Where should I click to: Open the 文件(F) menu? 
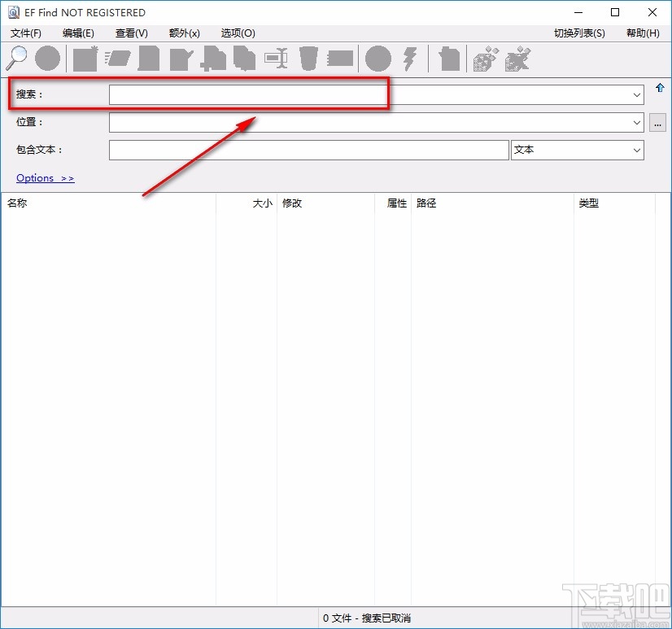(26, 33)
